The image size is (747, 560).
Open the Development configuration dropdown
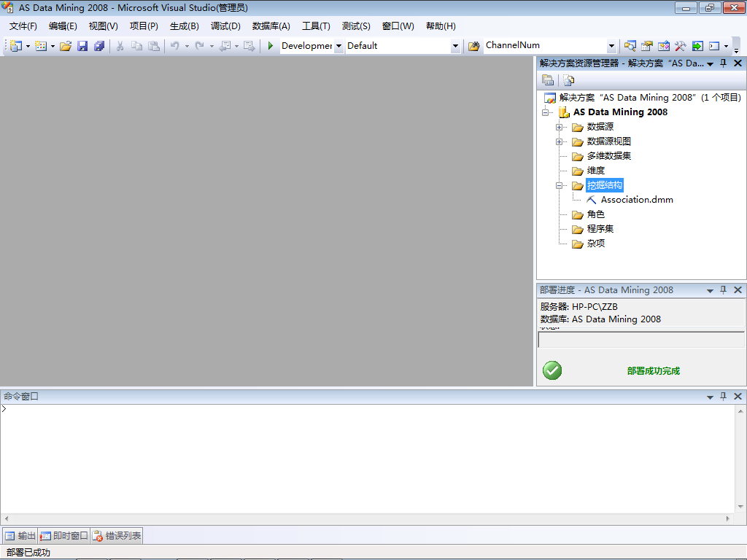[338, 46]
